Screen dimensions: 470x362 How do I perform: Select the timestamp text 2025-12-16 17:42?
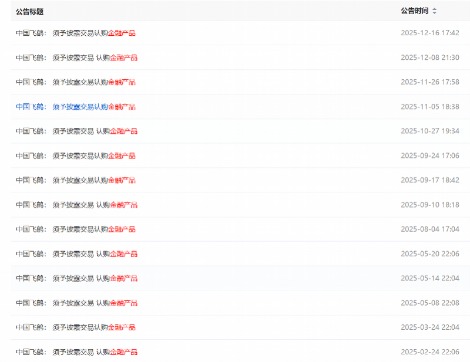tap(430, 33)
